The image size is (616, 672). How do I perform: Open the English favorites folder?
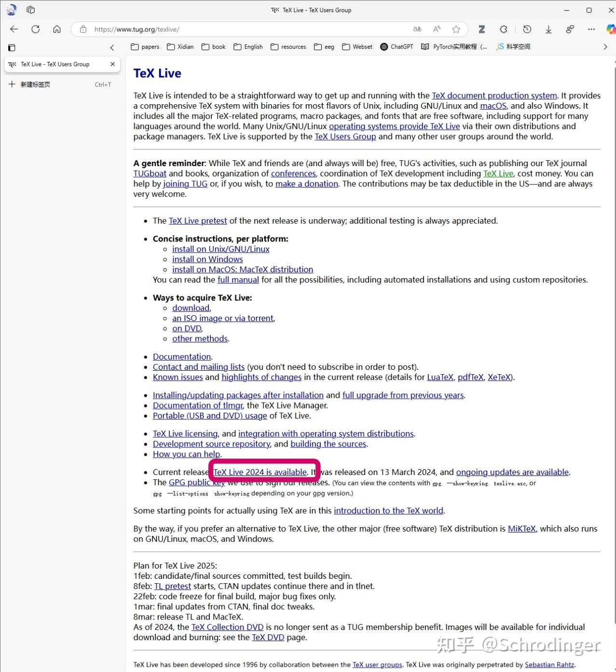tap(248, 47)
